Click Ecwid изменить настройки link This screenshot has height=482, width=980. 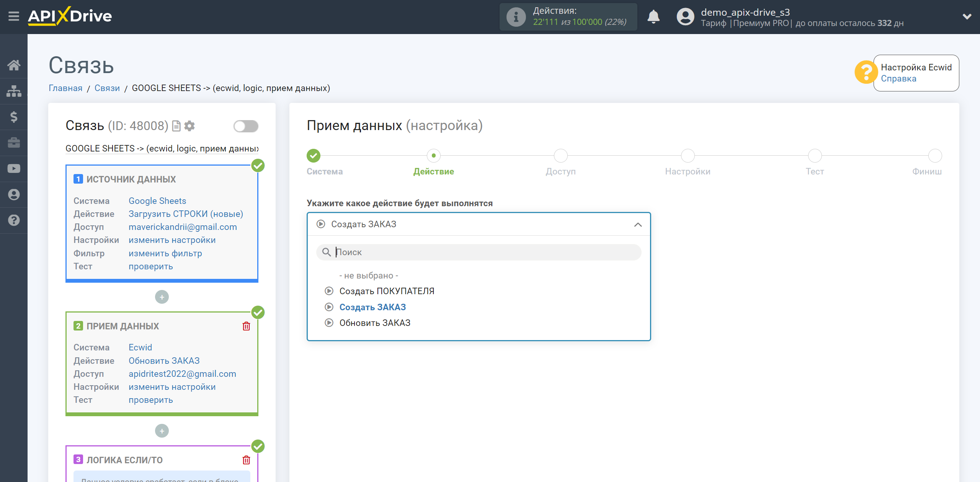[x=172, y=387]
